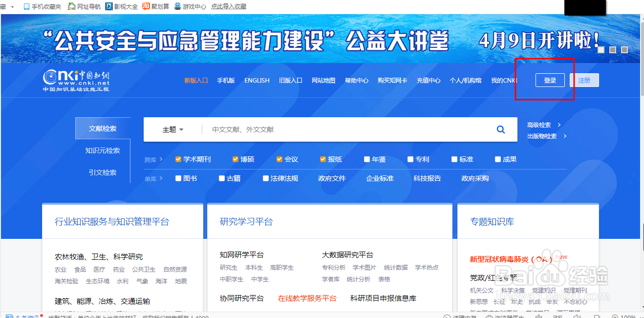644x318 pixels.
Task: Open 帮助中心 help center
Action: [357, 81]
